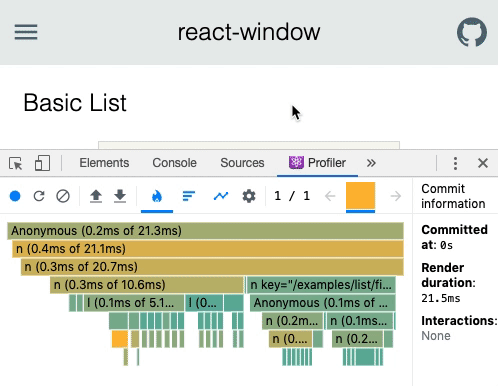This screenshot has height=386, width=498.
Task: Activate the inspect element picker tool
Action: point(16,163)
